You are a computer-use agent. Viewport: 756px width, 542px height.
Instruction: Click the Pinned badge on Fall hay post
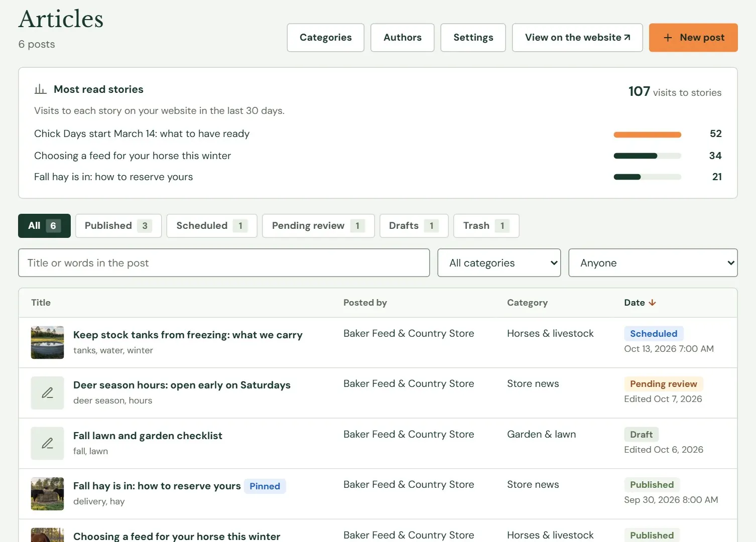[x=265, y=486]
